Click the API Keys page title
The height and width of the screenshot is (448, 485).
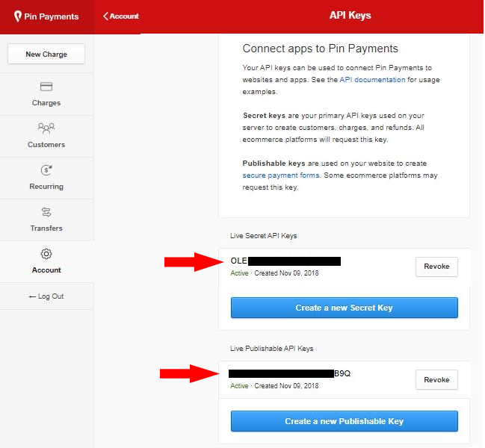coord(350,15)
